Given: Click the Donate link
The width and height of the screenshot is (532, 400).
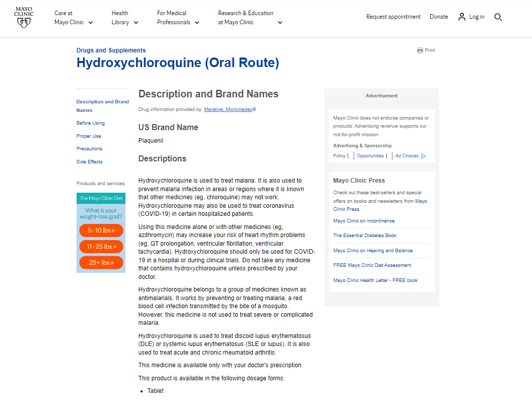Looking at the screenshot, I should 438,17.
